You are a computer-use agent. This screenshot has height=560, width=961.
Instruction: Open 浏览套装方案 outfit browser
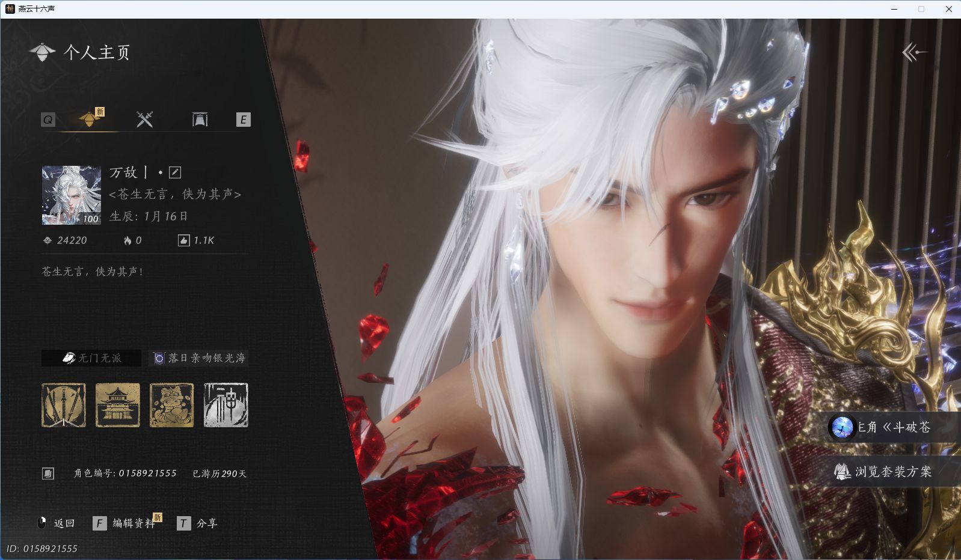click(x=892, y=472)
